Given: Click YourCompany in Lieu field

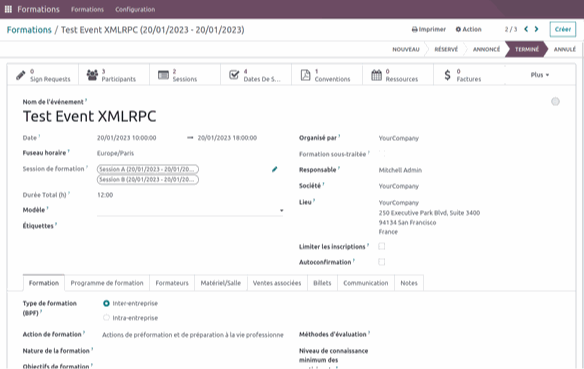Looking at the screenshot, I should pos(399,203).
